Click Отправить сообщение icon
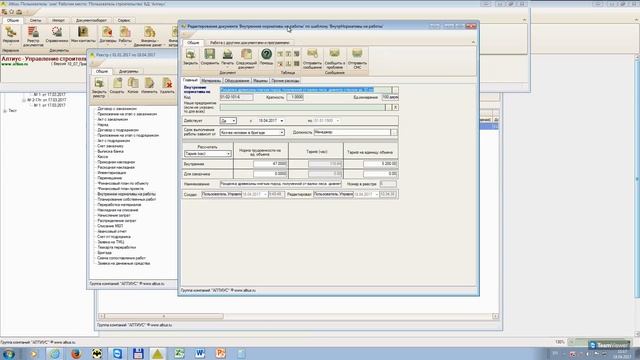 pyautogui.click(x=312, y=58)
